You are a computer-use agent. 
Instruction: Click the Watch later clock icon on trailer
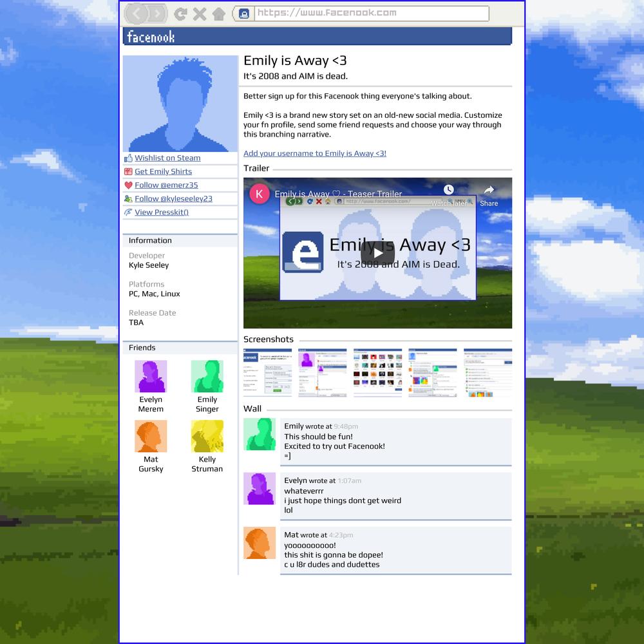448,190
